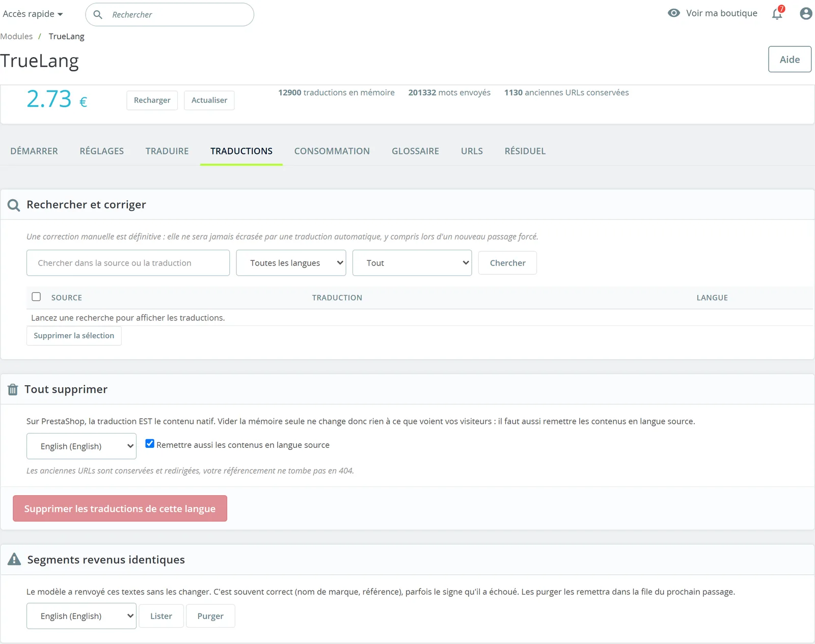Open the Tout filter dropdown

(412, 263)
